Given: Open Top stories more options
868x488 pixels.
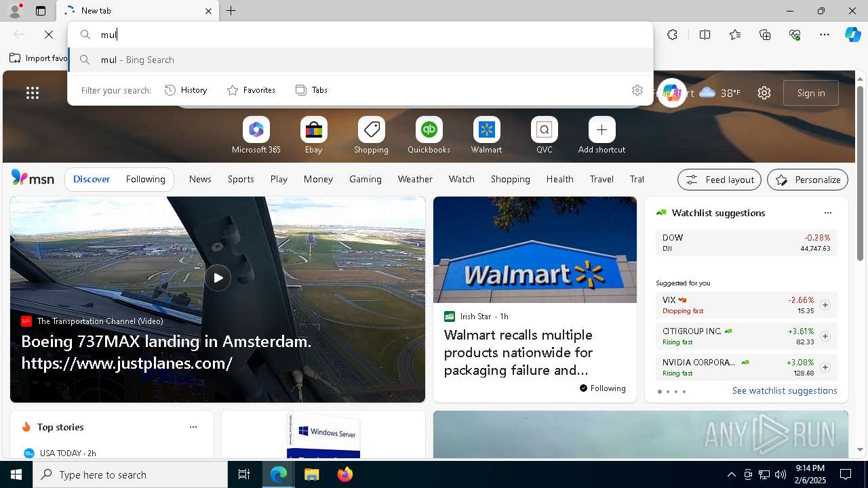Looking at the screenshot, I should 193,427.
